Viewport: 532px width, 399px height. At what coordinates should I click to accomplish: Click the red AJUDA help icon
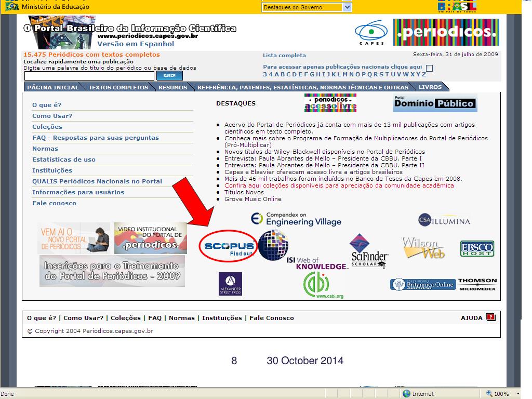coord(490,317)
